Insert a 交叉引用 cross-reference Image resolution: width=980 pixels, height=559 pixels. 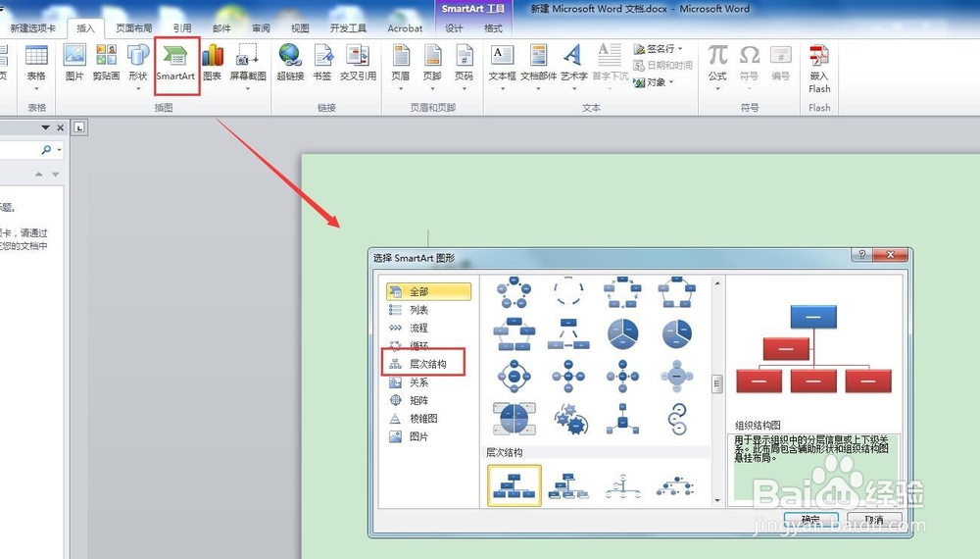tap(358, 63)
